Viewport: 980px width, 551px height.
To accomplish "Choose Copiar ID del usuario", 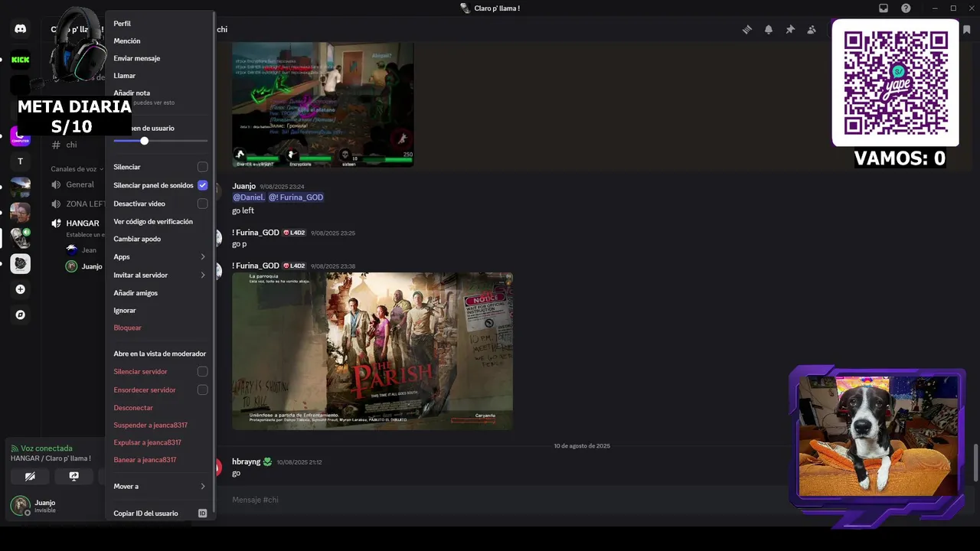I will coord(159,514).
